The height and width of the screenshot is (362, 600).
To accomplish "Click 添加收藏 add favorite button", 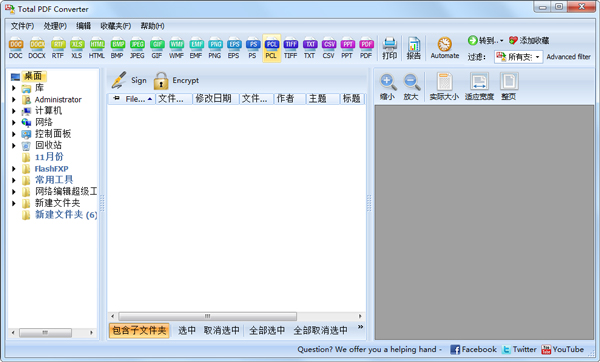I will 529,40.
